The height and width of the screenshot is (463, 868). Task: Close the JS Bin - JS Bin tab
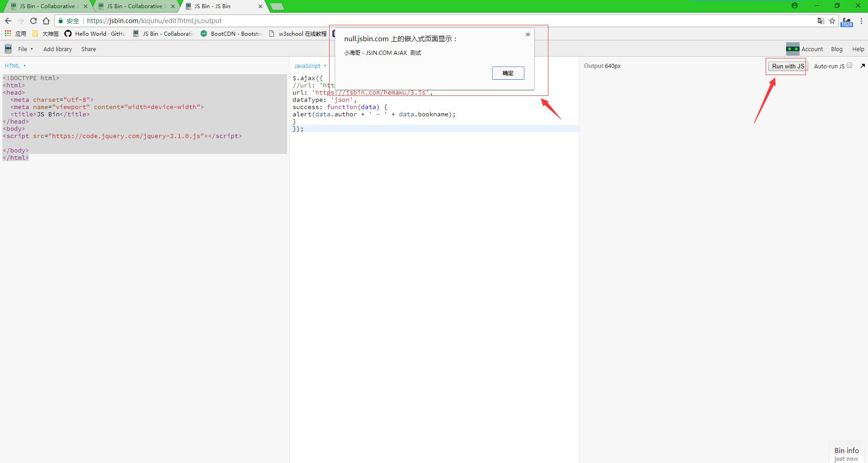(260, 6)
